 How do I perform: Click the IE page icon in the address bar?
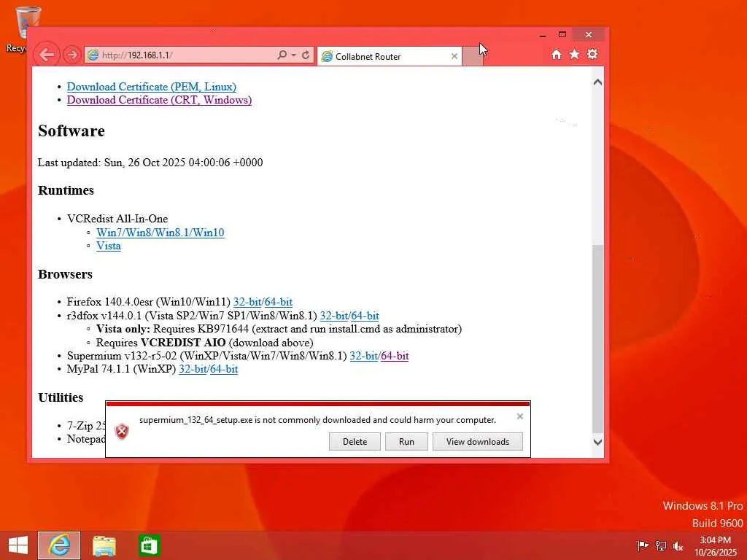pos(93,55)
